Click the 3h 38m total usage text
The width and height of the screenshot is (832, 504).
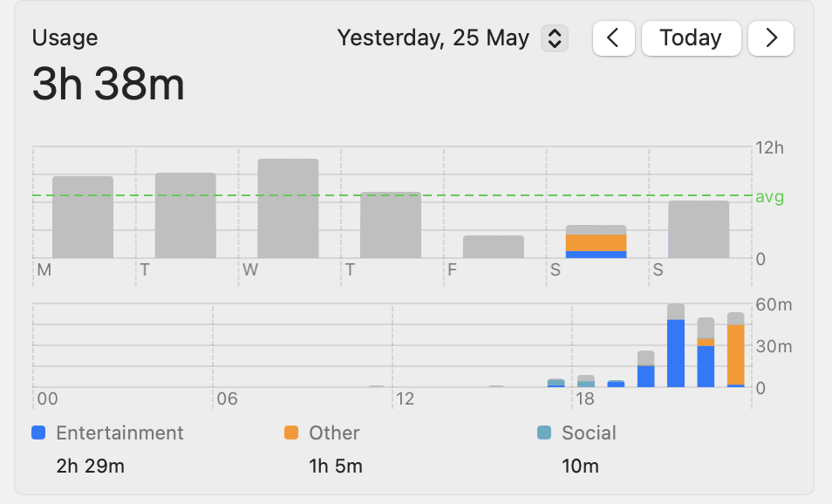108,85
